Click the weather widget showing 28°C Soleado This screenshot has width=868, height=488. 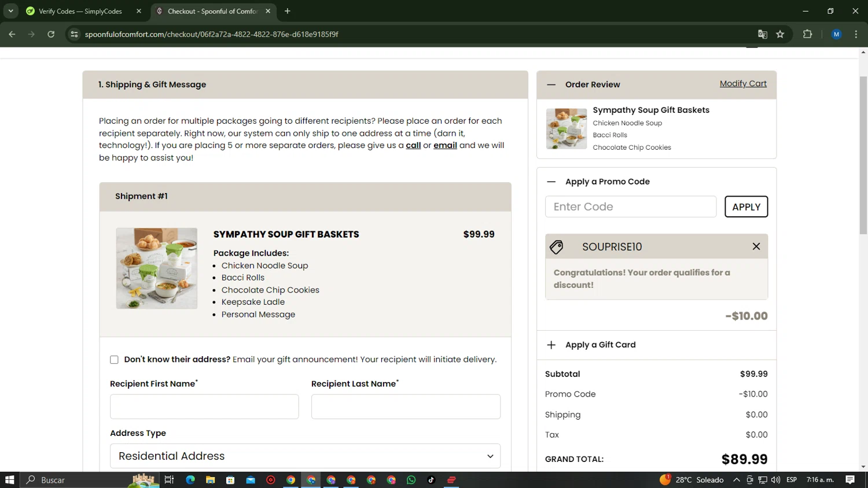point(692,480)
